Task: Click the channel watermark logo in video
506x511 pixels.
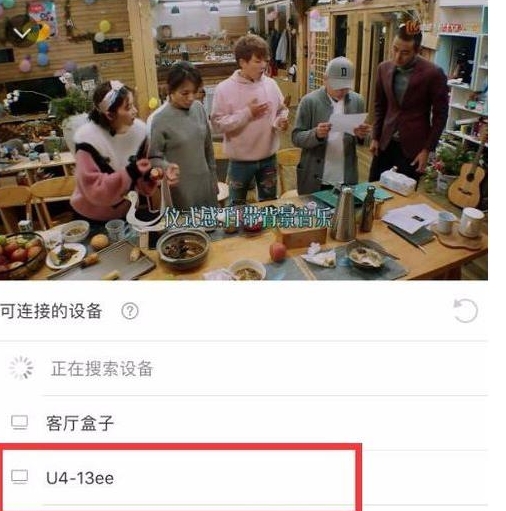Action: point(440,27)
